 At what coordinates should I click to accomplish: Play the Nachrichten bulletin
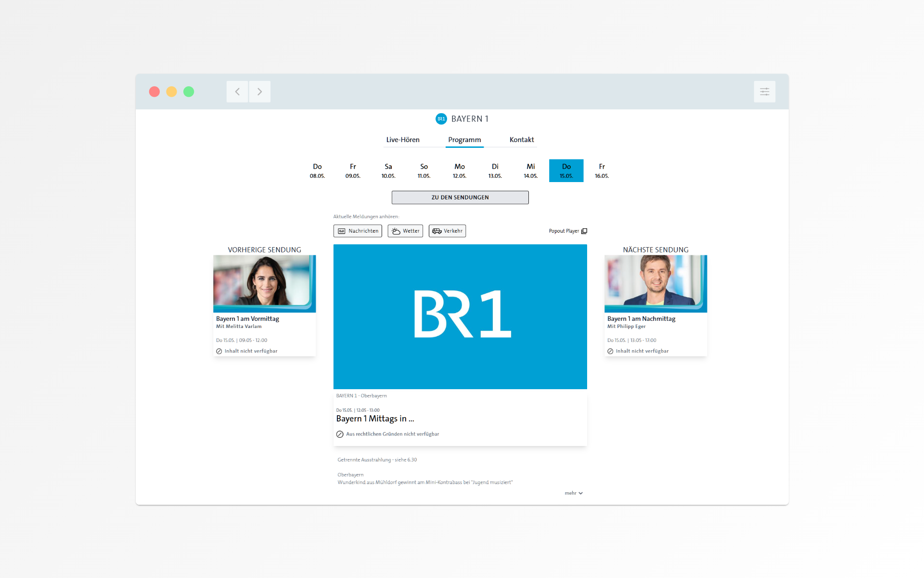358,231
